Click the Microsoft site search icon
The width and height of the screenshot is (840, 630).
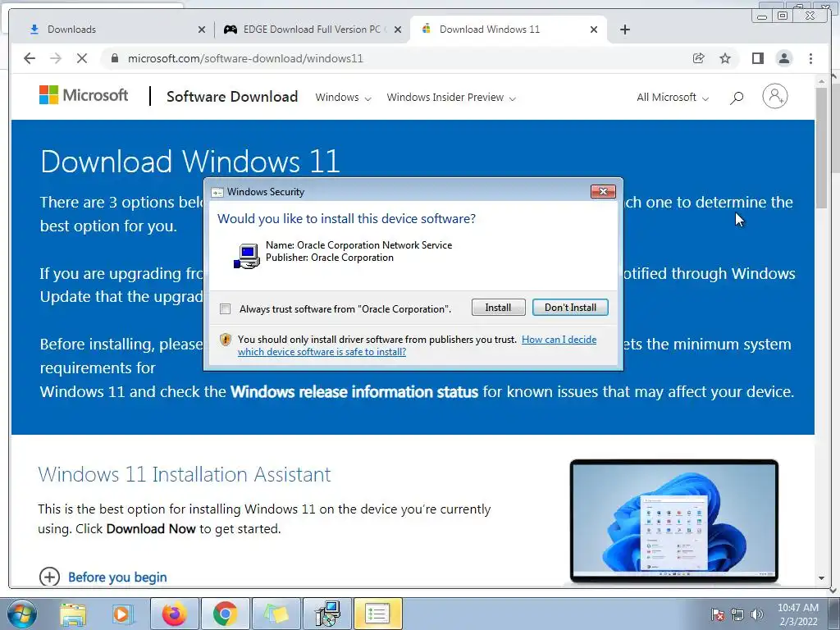pyautogui.click(x=737, y=98)
